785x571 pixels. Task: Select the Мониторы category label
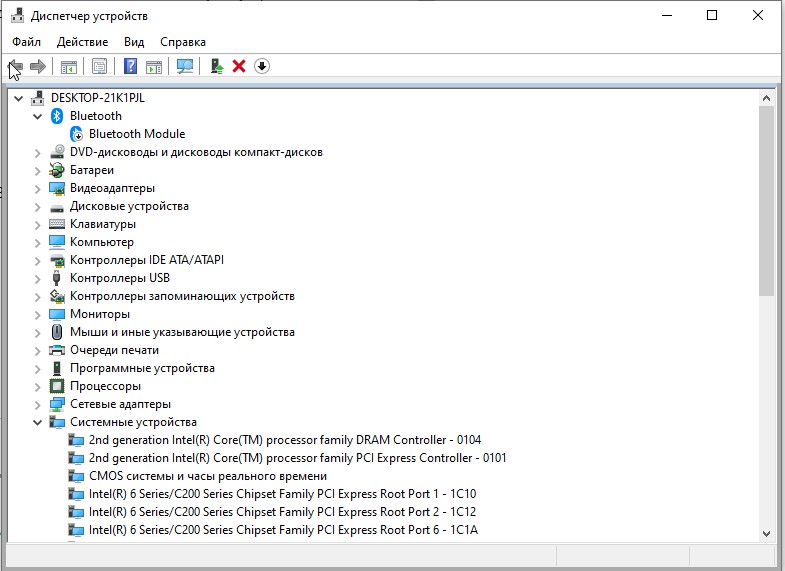[100, 314]
